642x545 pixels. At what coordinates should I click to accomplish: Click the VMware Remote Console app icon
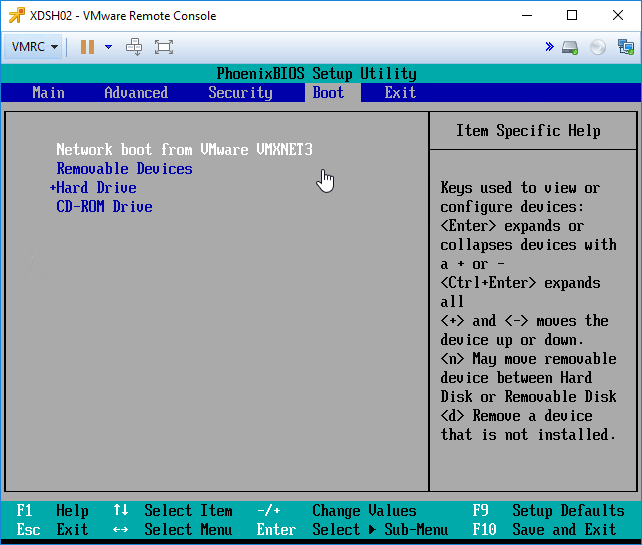16,16
